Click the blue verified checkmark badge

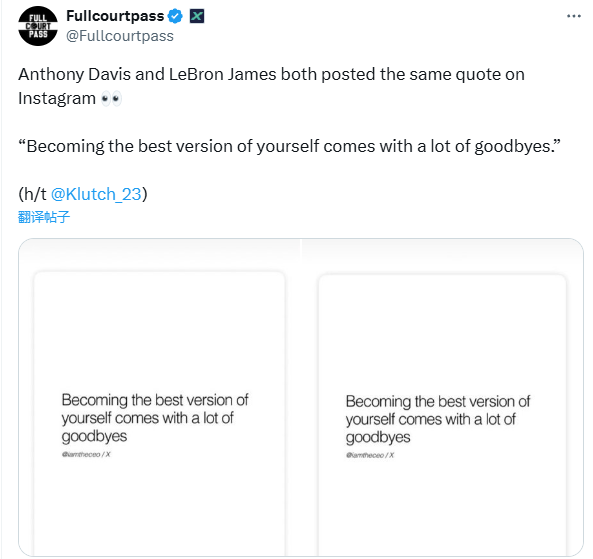coord(175,16)
